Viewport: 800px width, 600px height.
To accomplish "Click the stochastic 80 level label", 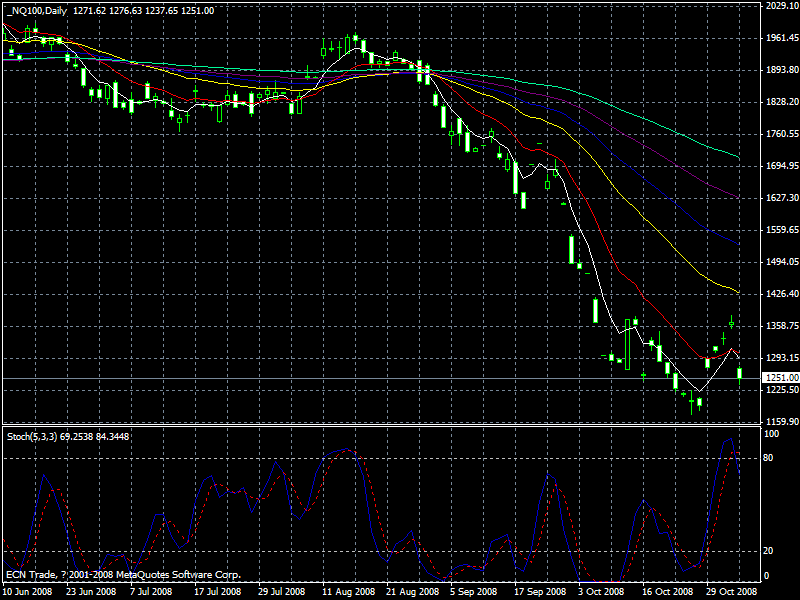I will pyautogui.click(x=768, y=458).
